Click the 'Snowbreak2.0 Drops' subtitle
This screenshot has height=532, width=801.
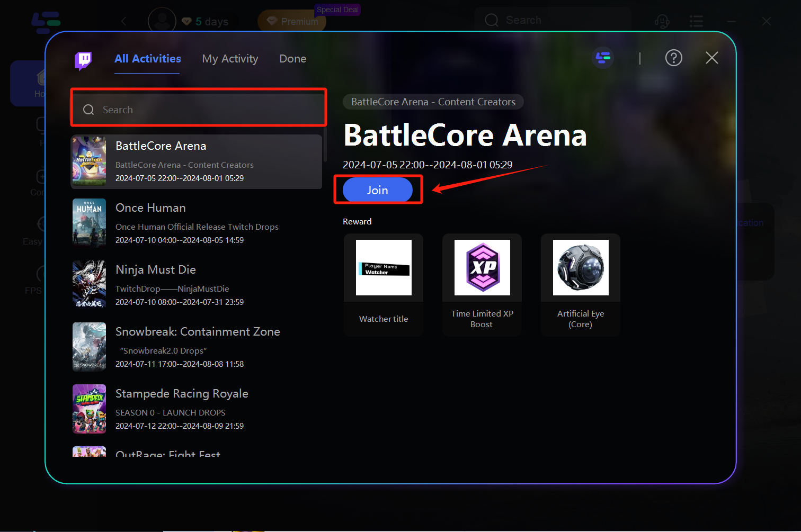pos(163,350)
